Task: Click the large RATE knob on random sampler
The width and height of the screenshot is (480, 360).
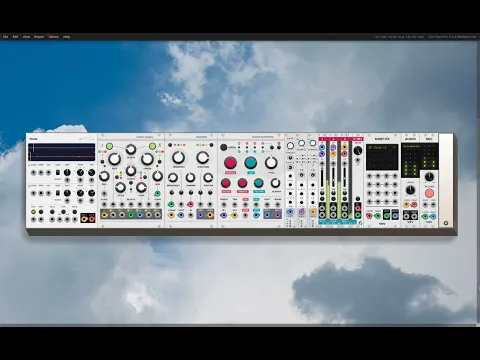Action: tap(114, 159)
